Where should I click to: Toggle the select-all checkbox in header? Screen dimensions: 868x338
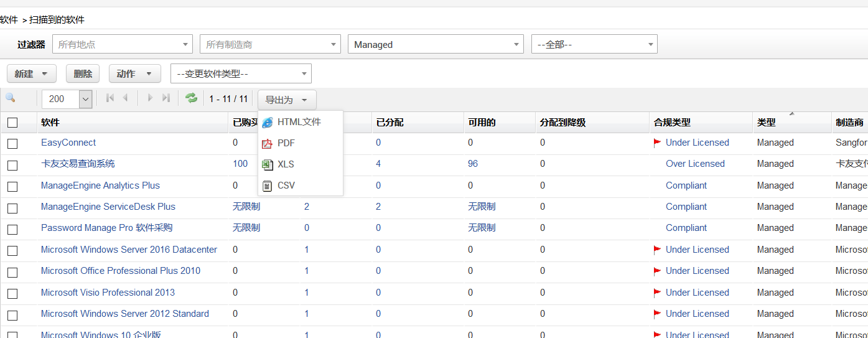click(12, 123)
